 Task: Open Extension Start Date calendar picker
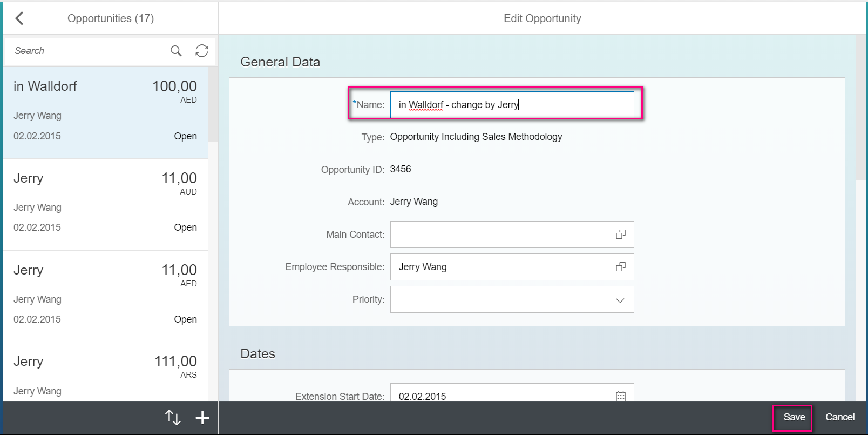[621, 396]
